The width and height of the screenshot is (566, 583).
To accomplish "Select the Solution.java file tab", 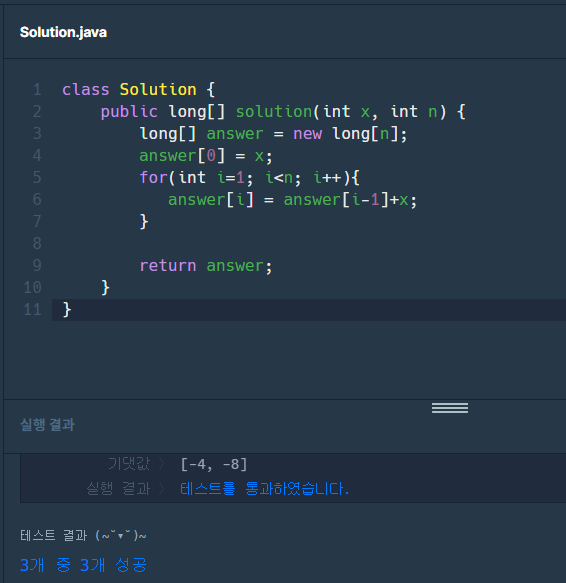I will click(x=63, y=32).
